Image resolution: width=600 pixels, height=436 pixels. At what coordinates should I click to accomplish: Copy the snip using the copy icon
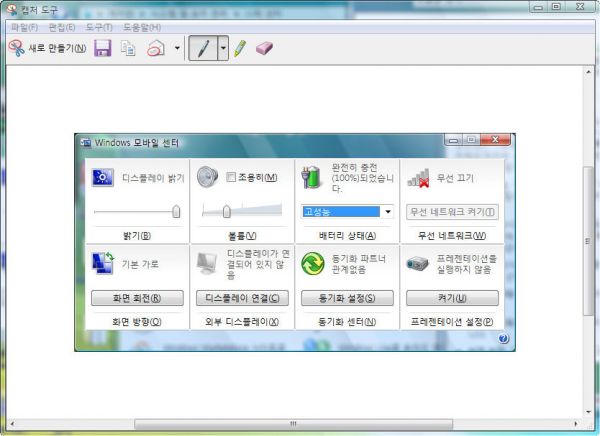128,48
